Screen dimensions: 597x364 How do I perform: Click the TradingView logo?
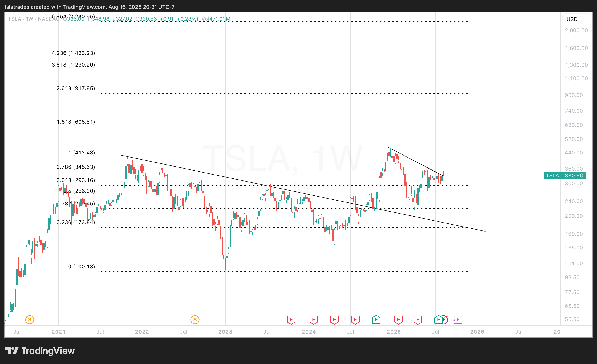coord(40,351)
